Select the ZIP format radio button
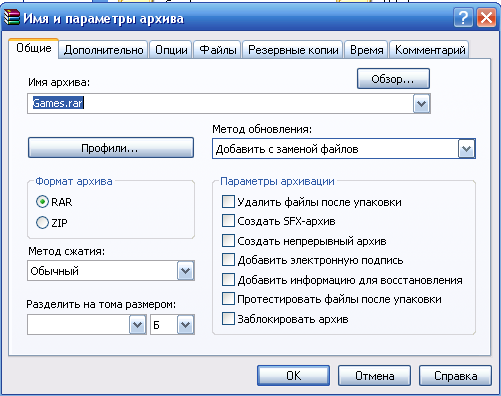 click(x=42, y=222)
